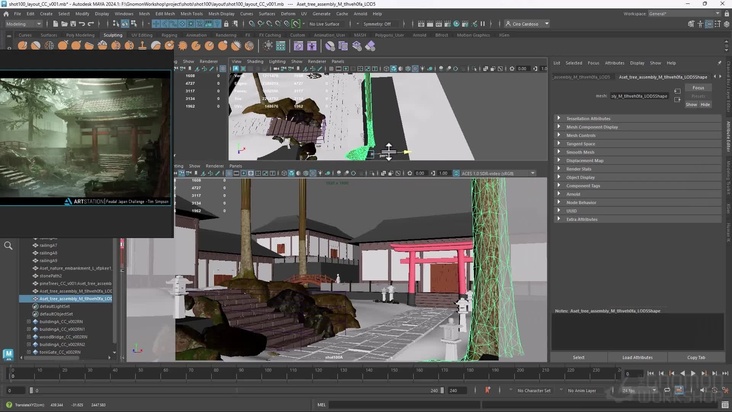The image size is (732, 412).
Task: Click the Copy Tab button
Action: (696, 357)
